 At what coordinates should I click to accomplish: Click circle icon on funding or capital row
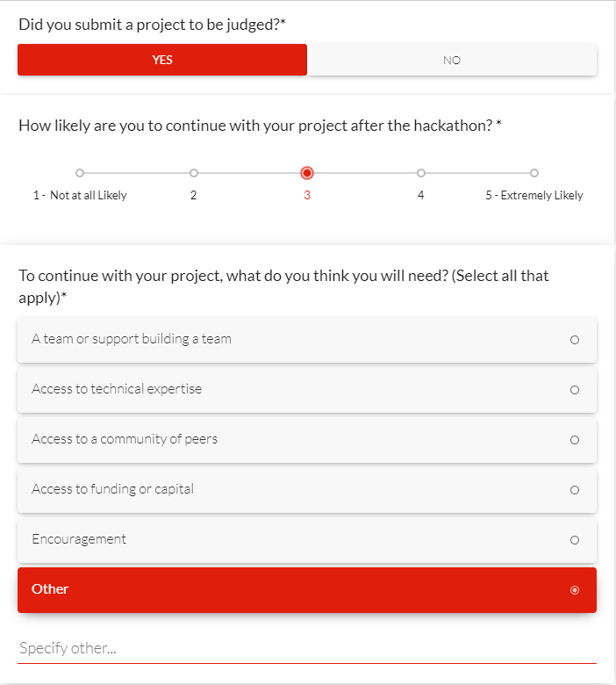point(575,490)
